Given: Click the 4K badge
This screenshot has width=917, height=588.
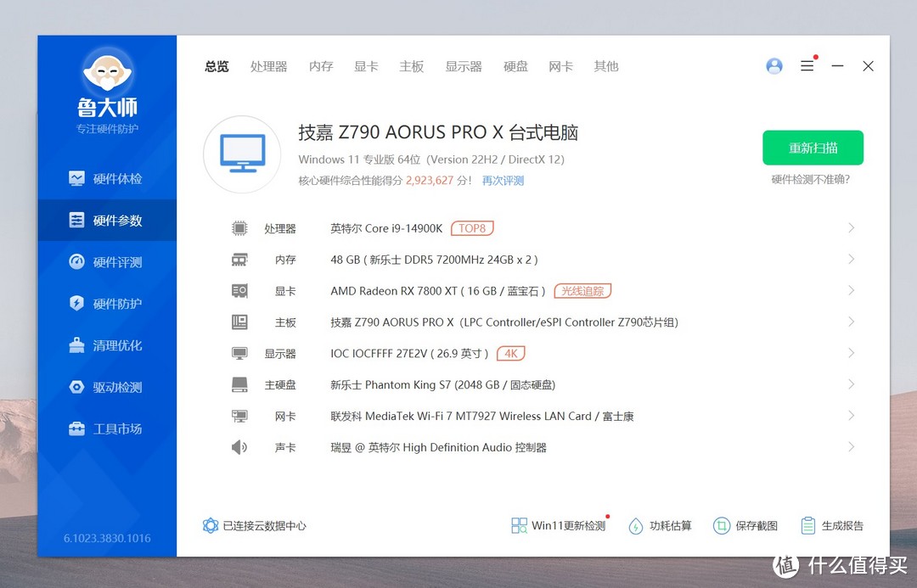Looking at the screenshot, I should coord(511,353).
